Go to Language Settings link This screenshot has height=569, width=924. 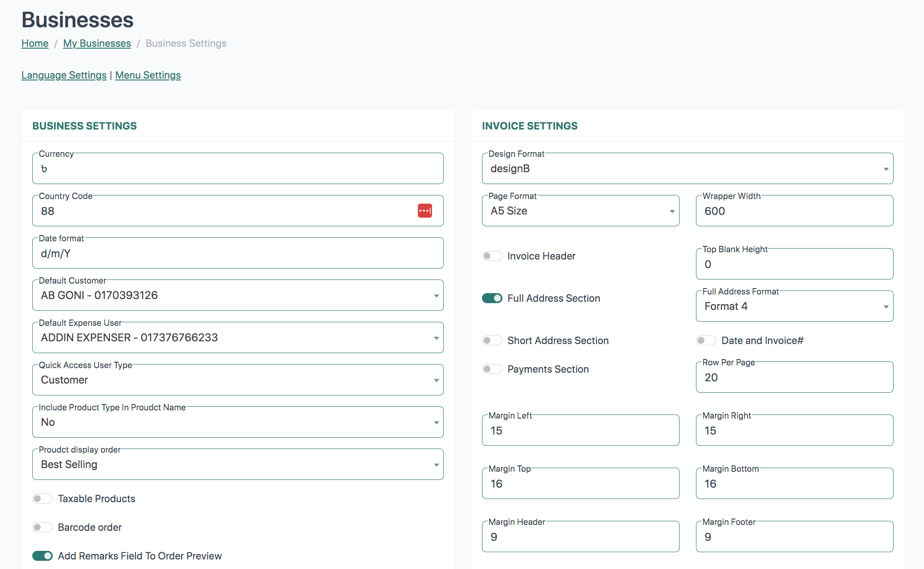coord(64,75)
